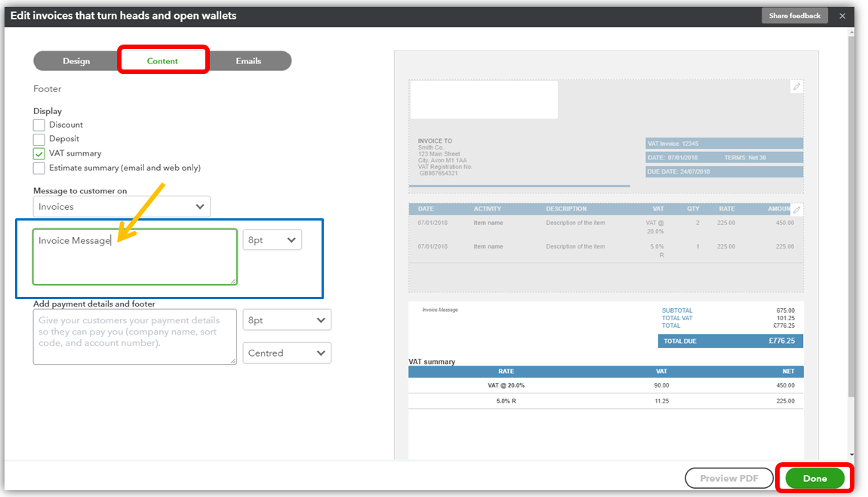Switch to the Emails tab
Viewport: 868px width, 497px height.
pyautogui.click(x=250, y=60)
